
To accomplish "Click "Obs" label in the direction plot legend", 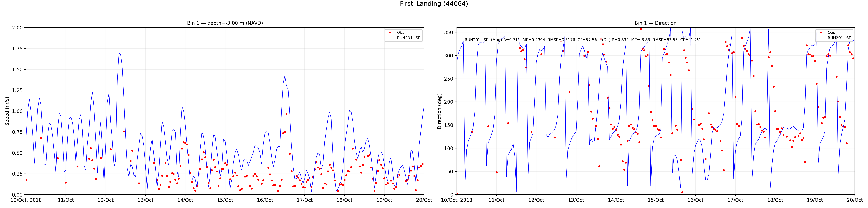I will [831, 33].
